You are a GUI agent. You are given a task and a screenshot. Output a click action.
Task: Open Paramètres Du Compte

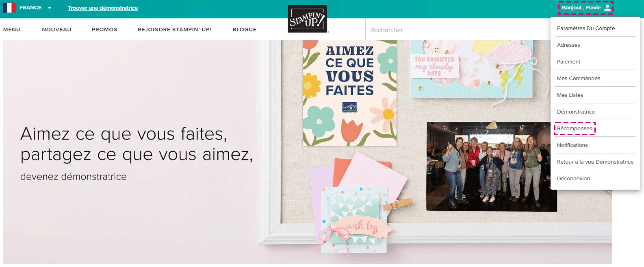(586, 28)
